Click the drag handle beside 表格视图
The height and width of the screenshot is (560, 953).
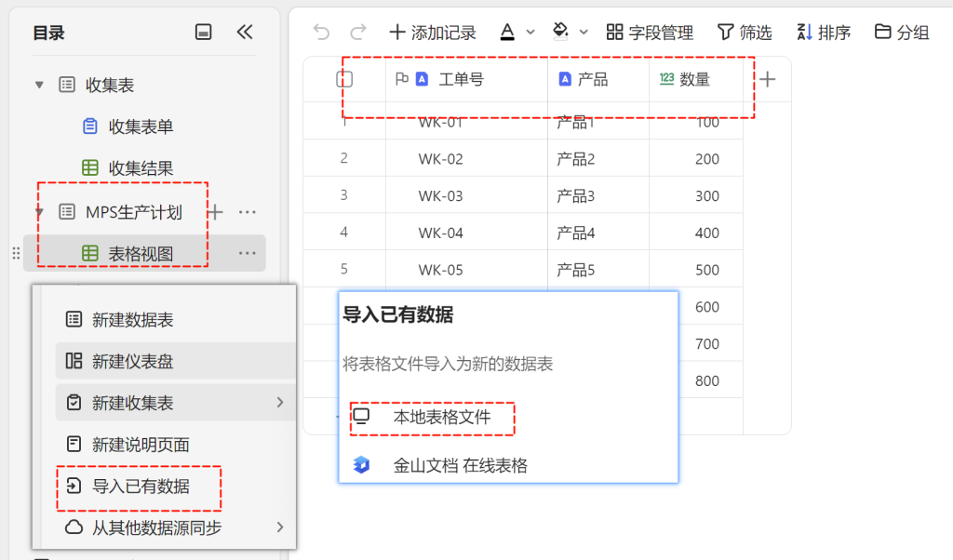tap(17, 253)
